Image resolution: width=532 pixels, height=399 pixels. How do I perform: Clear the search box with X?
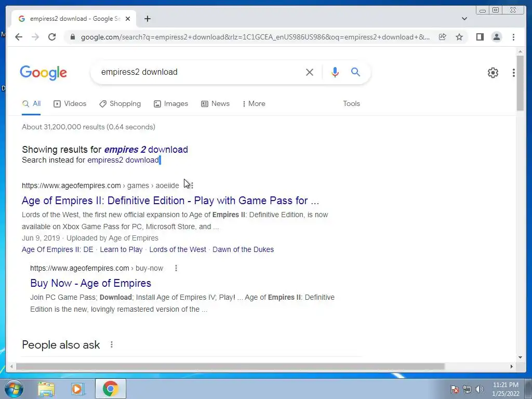(310, 72)
